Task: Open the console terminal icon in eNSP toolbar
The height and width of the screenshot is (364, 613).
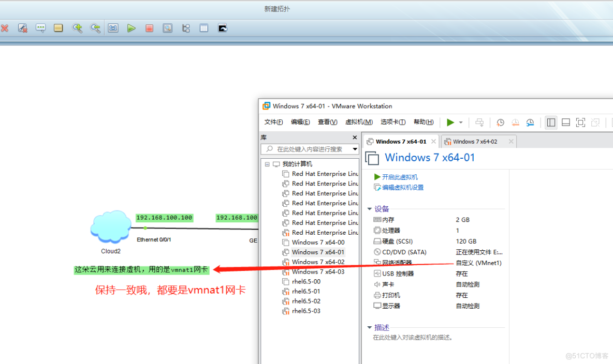Action: click(x=223, y=28)
